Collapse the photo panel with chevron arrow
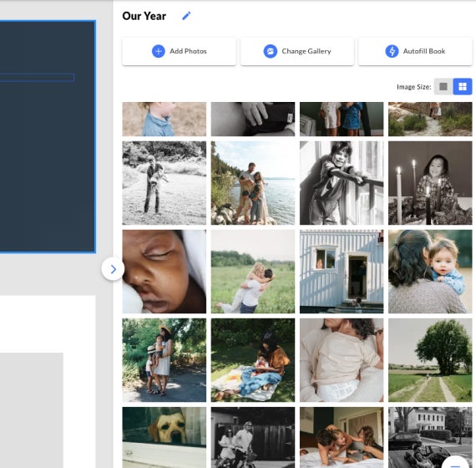The height and width of the screenshot is (468, 476). pos(113,269)
